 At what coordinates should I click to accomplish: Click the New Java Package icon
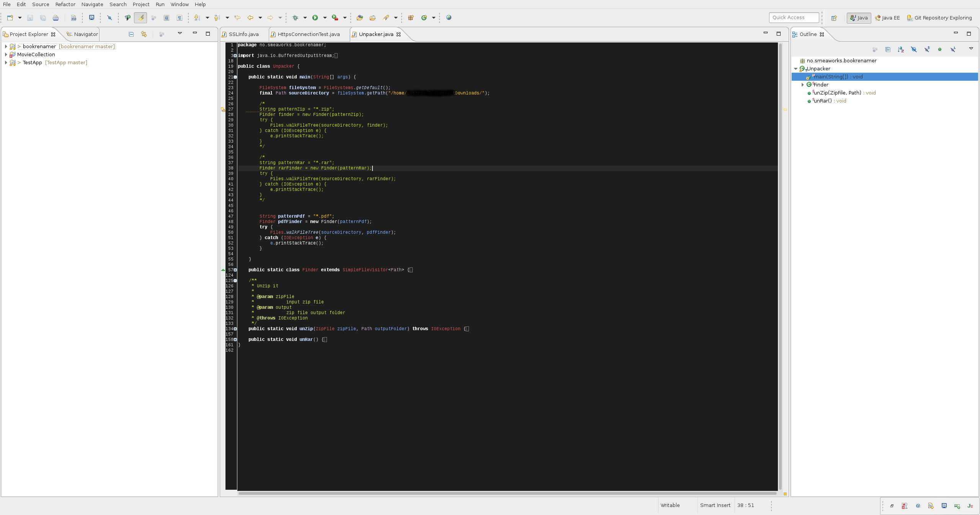[411, 18]
